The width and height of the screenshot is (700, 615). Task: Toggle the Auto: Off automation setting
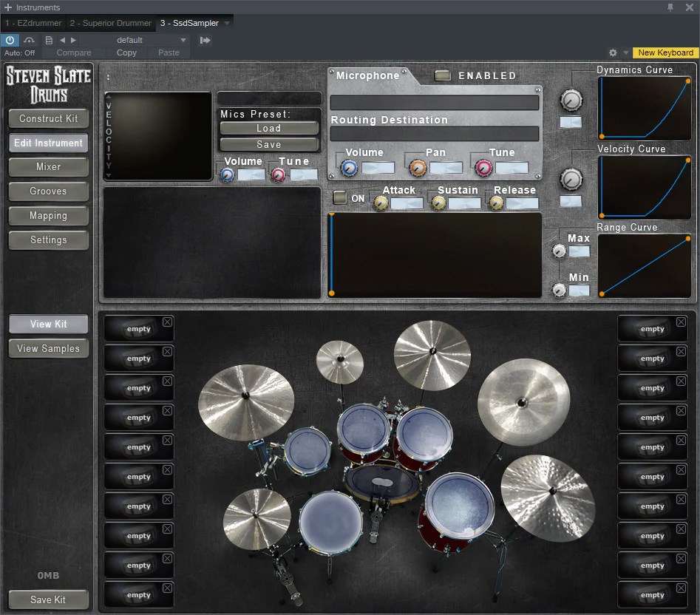coord(20,52)
